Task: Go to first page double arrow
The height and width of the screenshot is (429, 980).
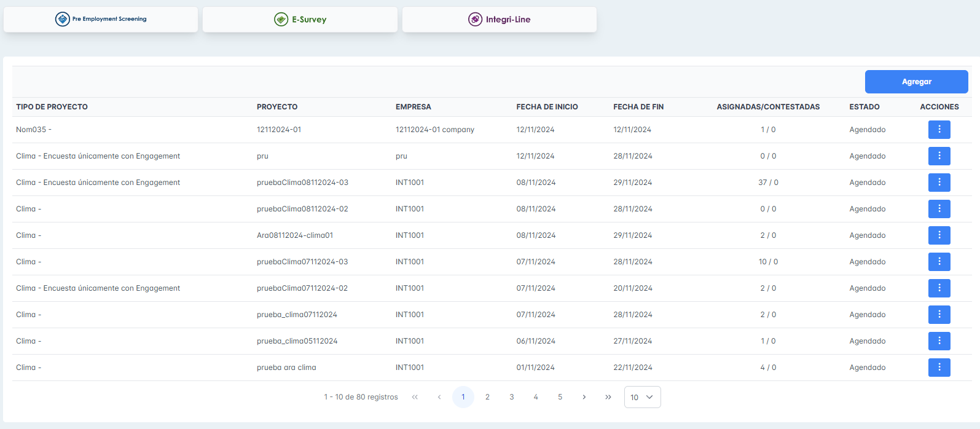Action: pos(415,397)
